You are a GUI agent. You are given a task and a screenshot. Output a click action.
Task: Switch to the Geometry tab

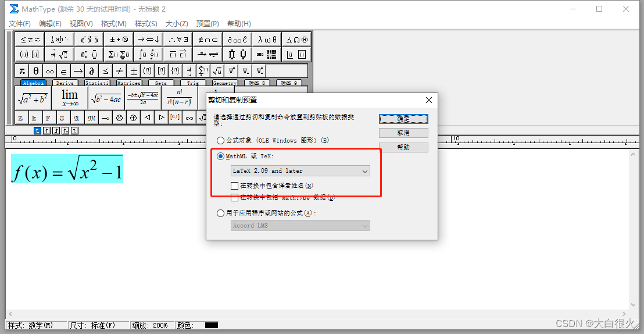[225, 83]
